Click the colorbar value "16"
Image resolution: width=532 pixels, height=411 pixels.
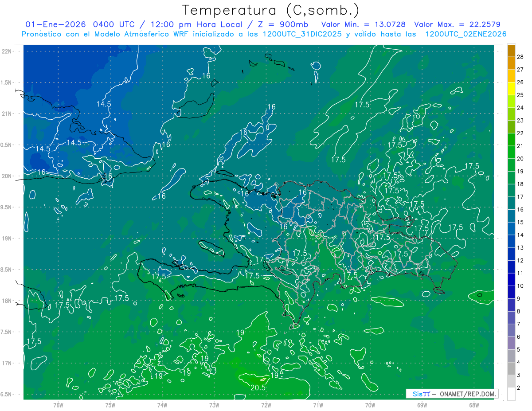520,209
